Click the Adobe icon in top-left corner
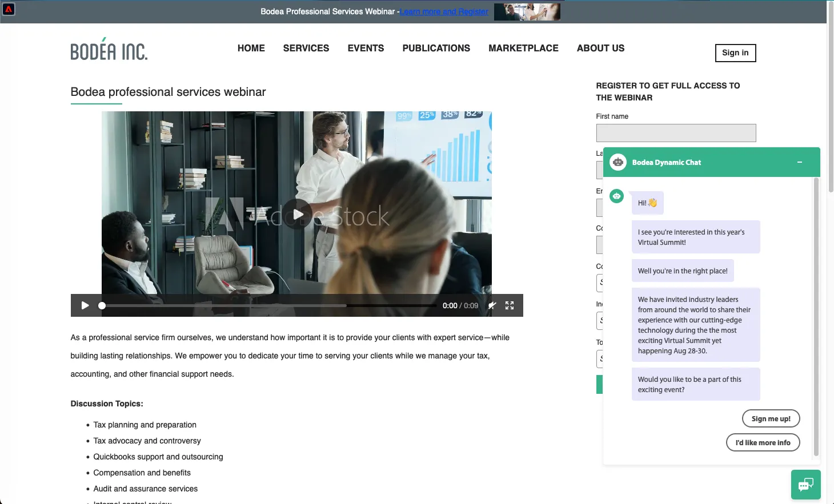 [9, 9]
